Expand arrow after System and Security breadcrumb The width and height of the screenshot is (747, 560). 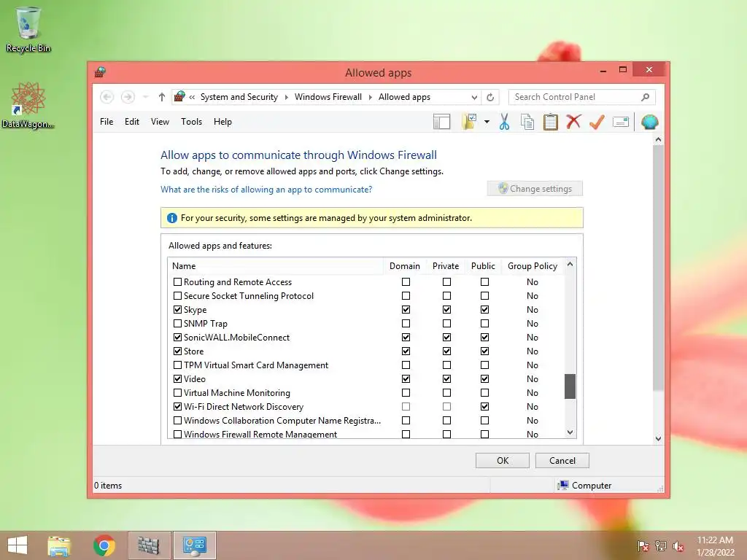point(286,97)
